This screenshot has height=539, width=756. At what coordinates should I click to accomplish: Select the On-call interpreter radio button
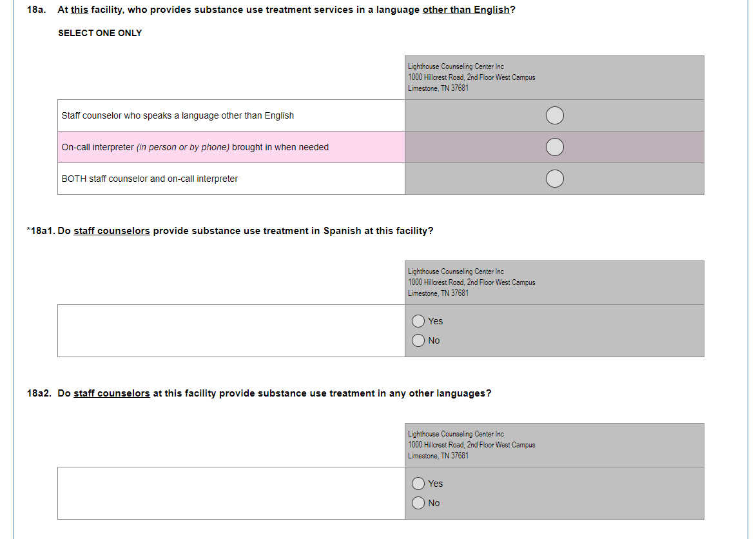pyautogui.click(x=555, y=147)
